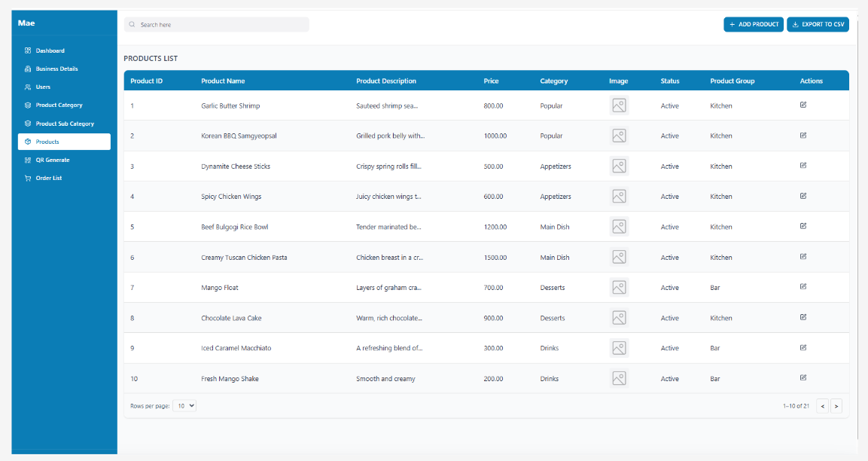Image resolution: width=868 pixels, height=461 pixels.
Task: Click the image icon for Fresh Mango Shake
Action: click(619, 378)
